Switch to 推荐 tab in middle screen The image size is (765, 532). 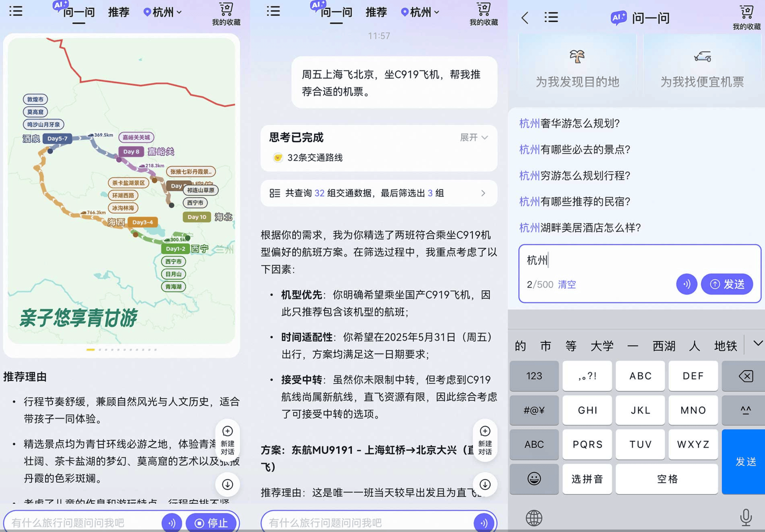(376, 12)
